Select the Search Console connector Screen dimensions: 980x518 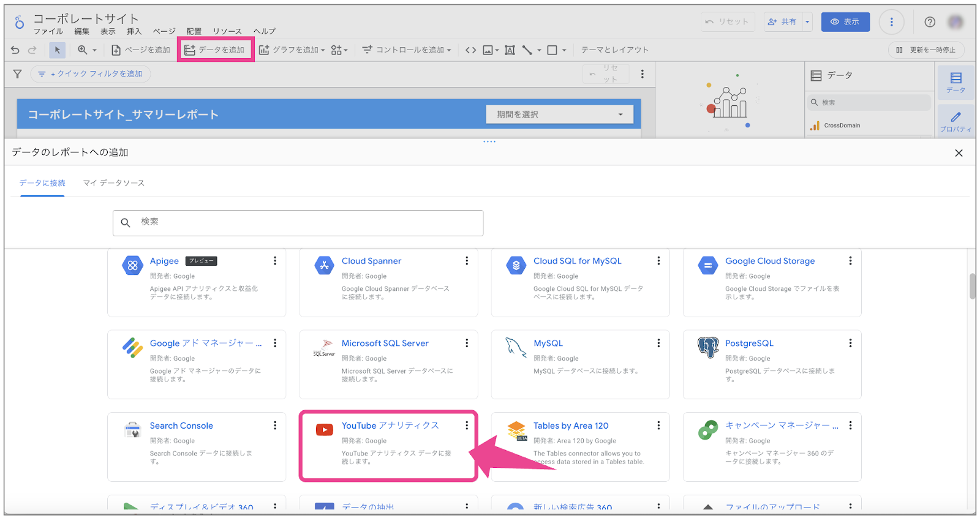pyautogui.click(x=197, y=447)
